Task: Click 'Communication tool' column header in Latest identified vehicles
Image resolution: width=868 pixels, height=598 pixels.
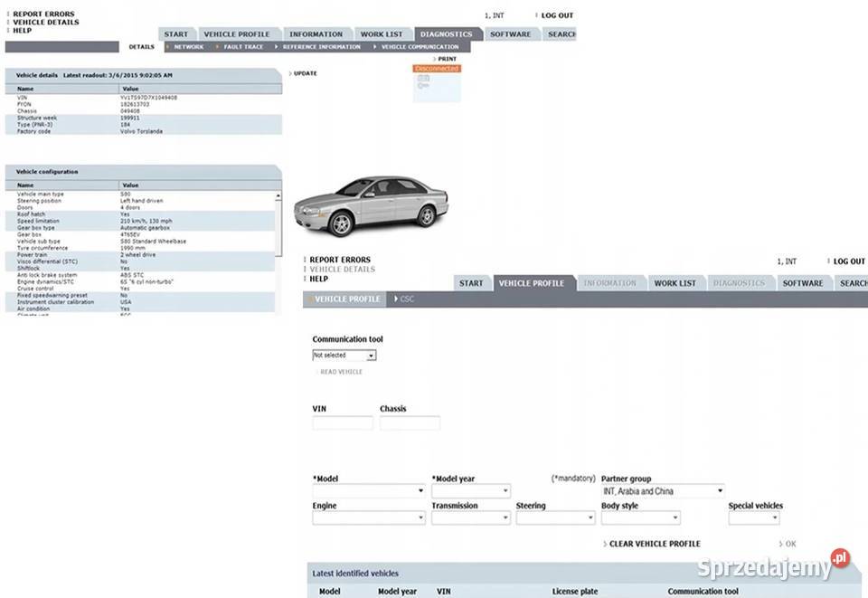Action: [703, 592]
